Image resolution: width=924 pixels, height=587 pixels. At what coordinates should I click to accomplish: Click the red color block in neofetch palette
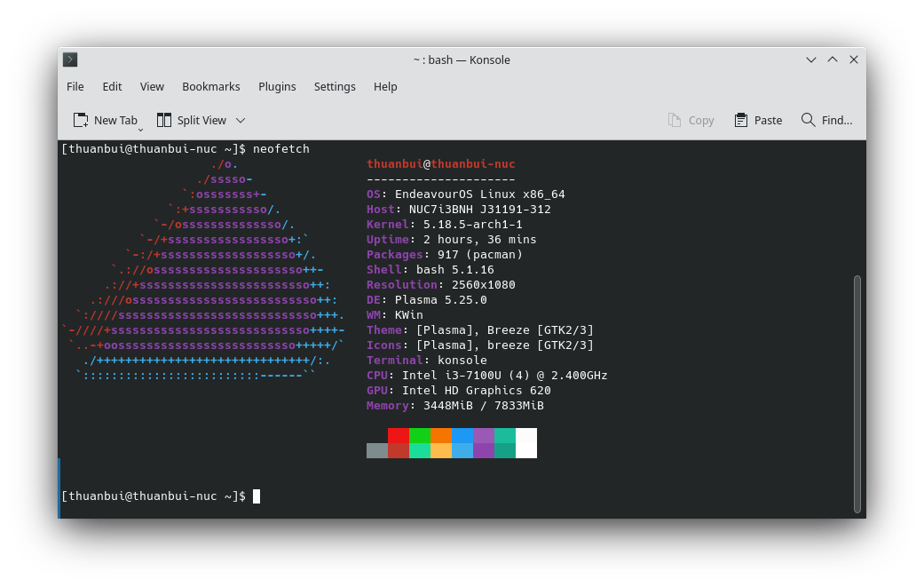399,435
